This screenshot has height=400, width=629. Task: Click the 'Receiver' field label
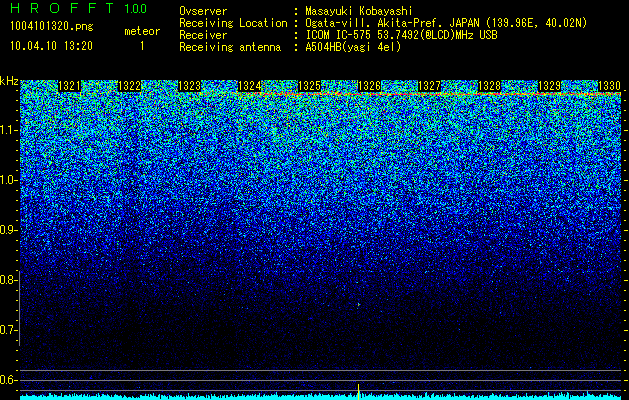[203, 35]
